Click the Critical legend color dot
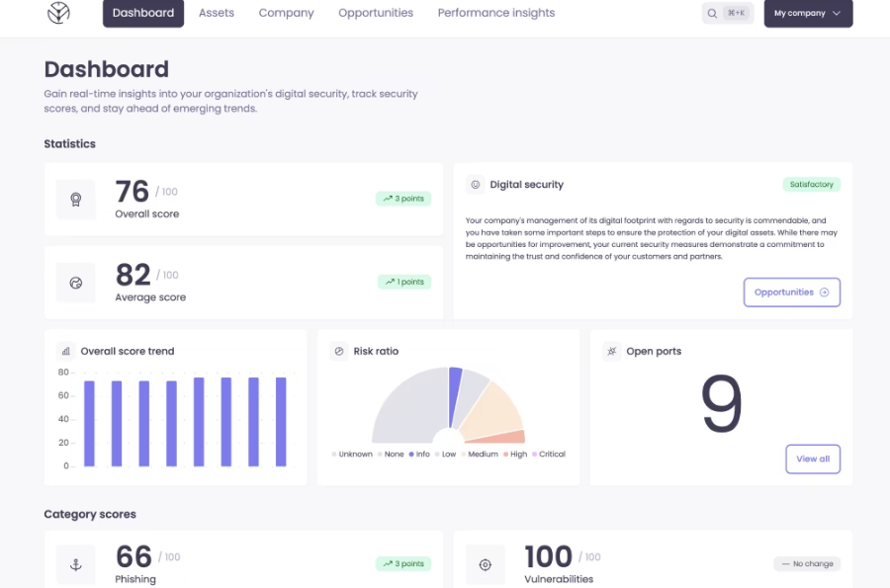This screenshot has height=588, width=890. pyautogui.click(x=535, y=455)
